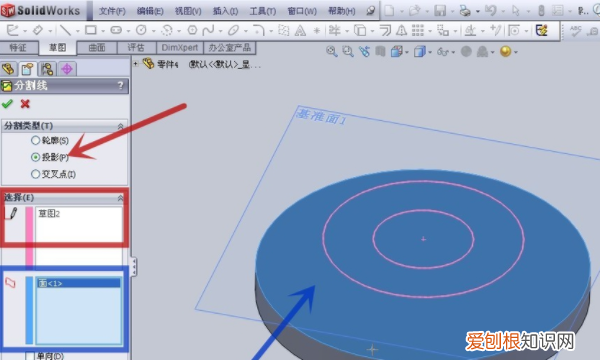Open the Display Style dropdown arrow
This screenshot has width=600, height=360.
pyautogui.click(x=430, y=52)
